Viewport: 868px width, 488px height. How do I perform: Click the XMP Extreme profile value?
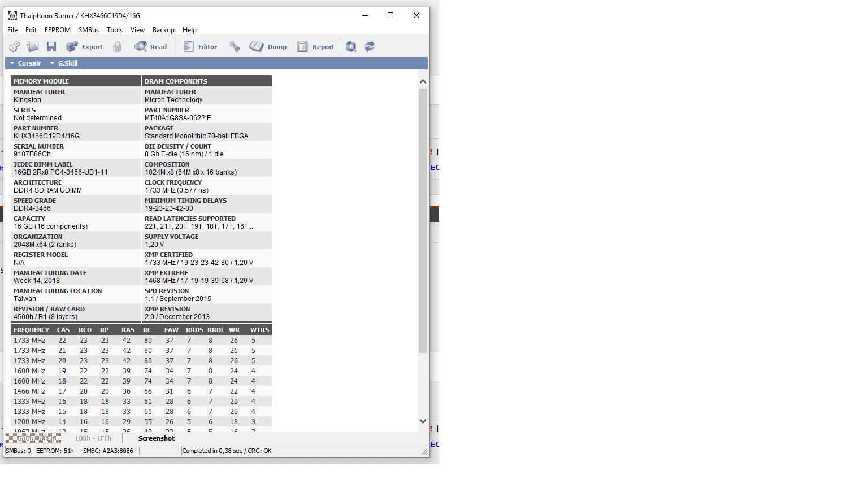199,281
